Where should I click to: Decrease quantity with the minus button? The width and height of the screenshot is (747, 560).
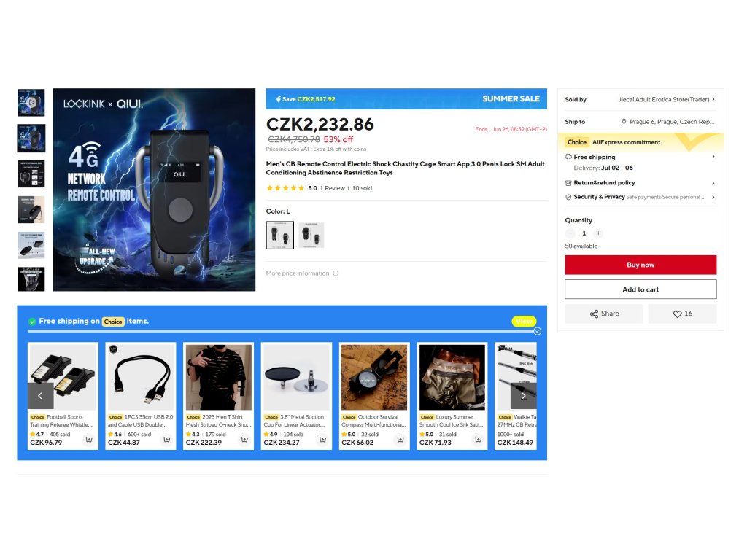pyautogui.click(x=570, y=233)
